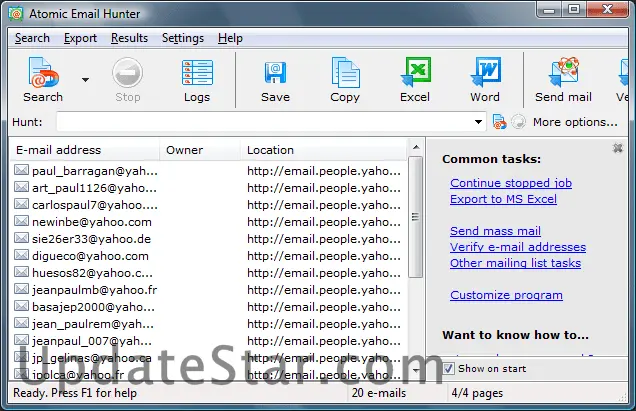This screenshot has height=411, width=636.
Task: Save the extracted e-mails list
Action: 275,79
